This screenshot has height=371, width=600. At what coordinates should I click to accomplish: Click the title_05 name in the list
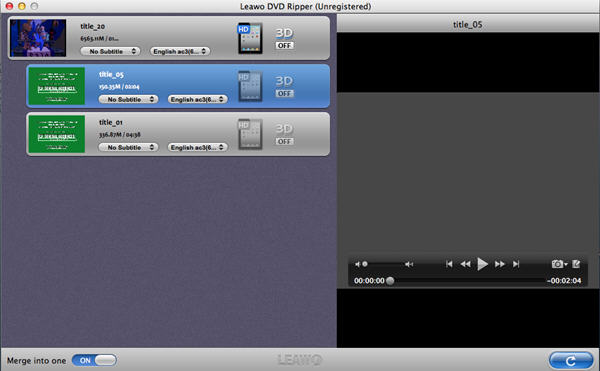tap(111, 74)
